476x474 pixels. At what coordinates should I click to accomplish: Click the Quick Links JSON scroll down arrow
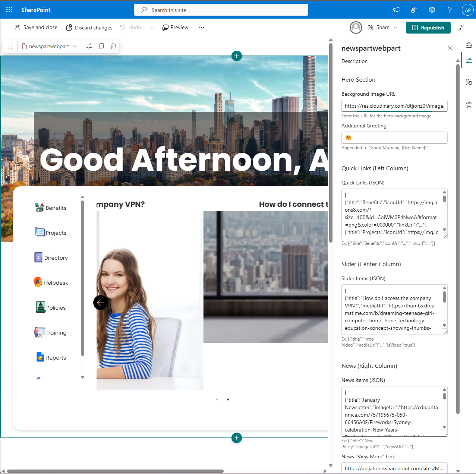tap(444, 230)
